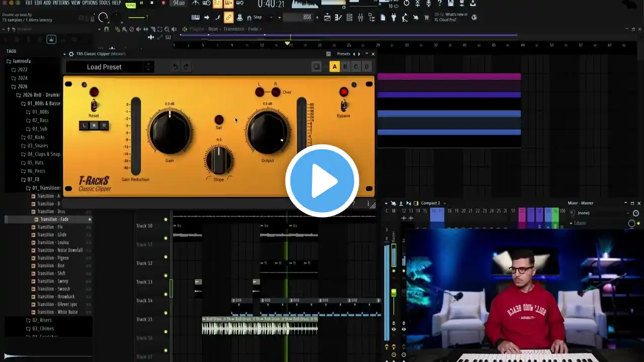Click the undo arrow in T-RackS header
This screenshot has height=362, width=644.
coord(175,67)
